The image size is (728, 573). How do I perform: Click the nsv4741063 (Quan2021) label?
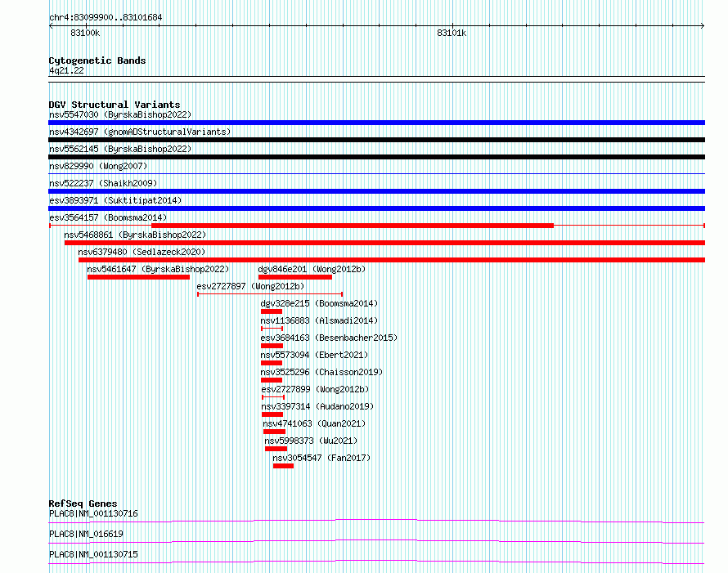314,423
